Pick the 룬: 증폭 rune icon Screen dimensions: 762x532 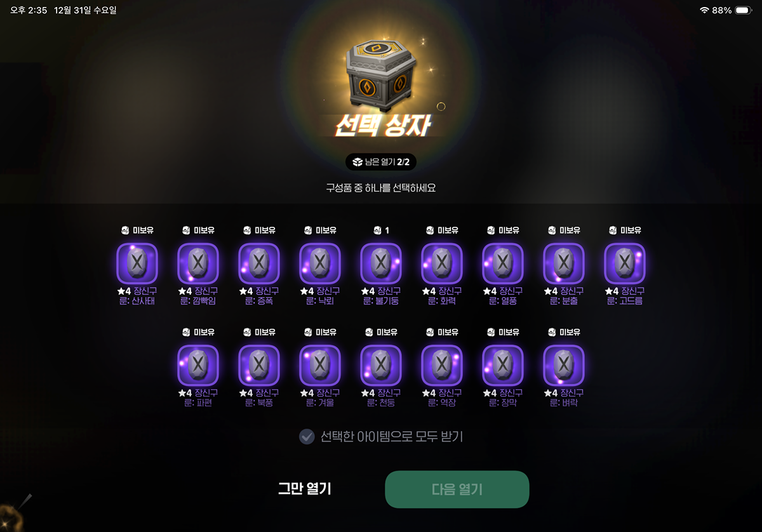259,263
